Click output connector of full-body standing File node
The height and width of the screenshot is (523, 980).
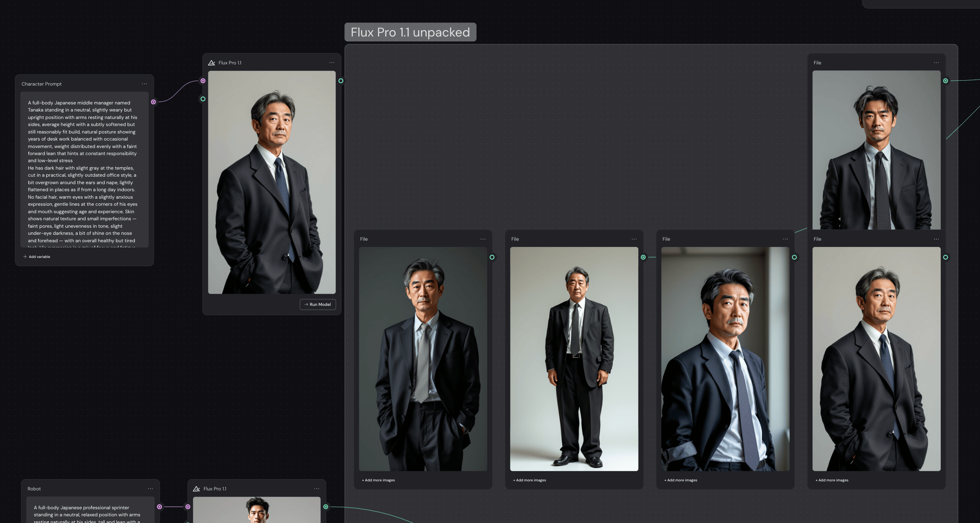tap(643, 257)
